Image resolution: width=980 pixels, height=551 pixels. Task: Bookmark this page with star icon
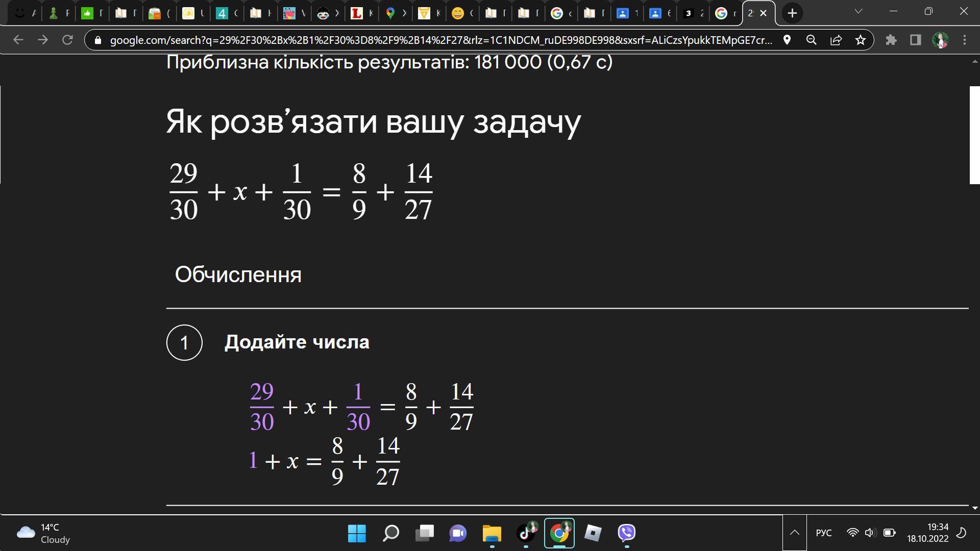click(x=861, y=40)
